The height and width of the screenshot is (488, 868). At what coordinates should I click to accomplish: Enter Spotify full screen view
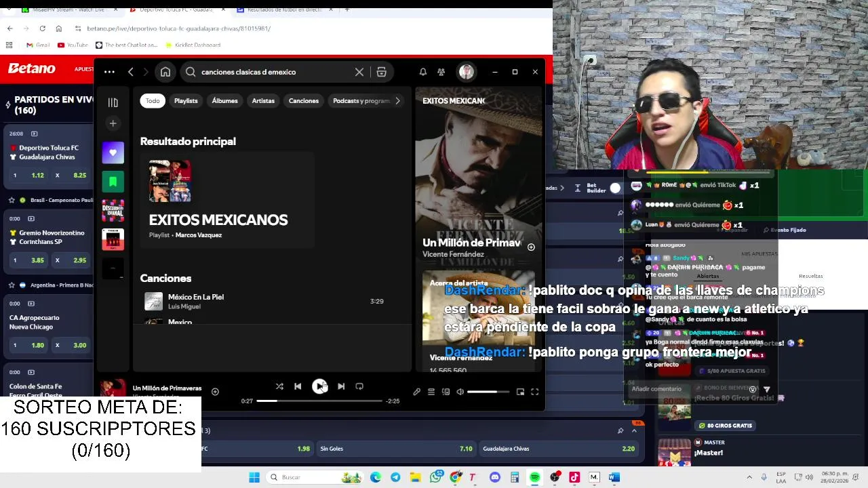pyautogui.click(x=534, y=392)
